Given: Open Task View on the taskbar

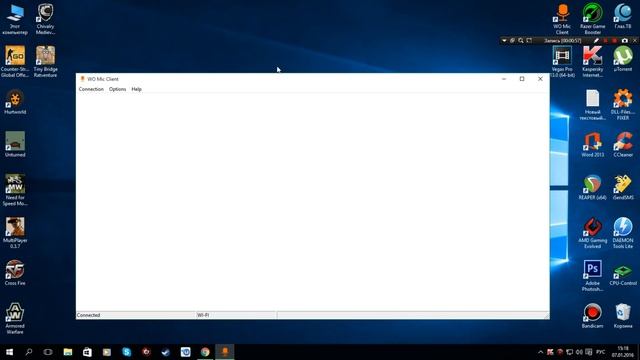Looking at the screenshot, I should pyautogui.click(x=48, y=352).
